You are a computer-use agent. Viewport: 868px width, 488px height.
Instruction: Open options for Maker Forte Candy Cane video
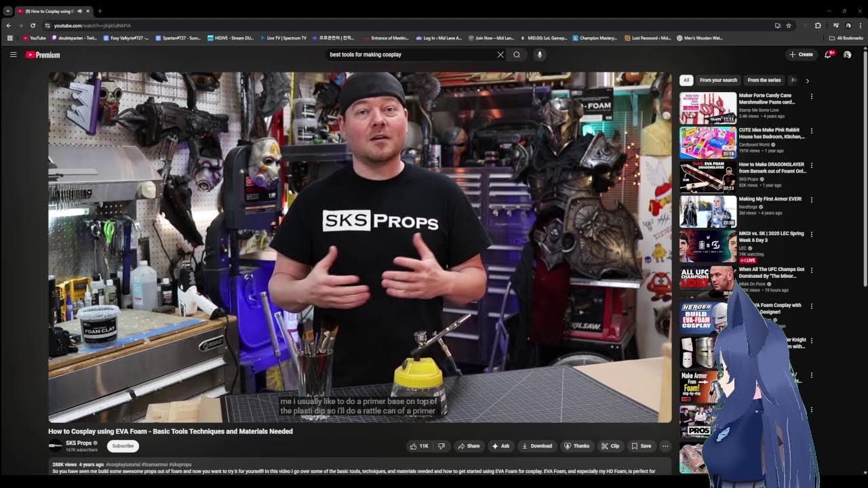point(811,96)
